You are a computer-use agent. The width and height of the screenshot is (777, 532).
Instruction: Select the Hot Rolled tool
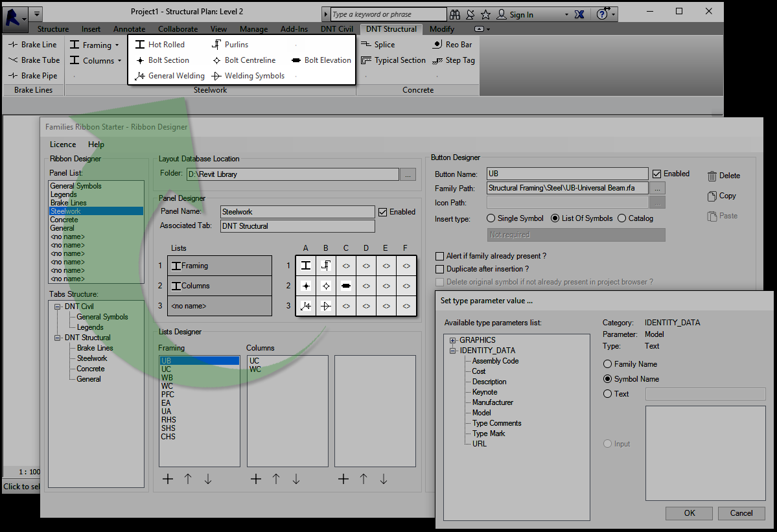point(162,44)
